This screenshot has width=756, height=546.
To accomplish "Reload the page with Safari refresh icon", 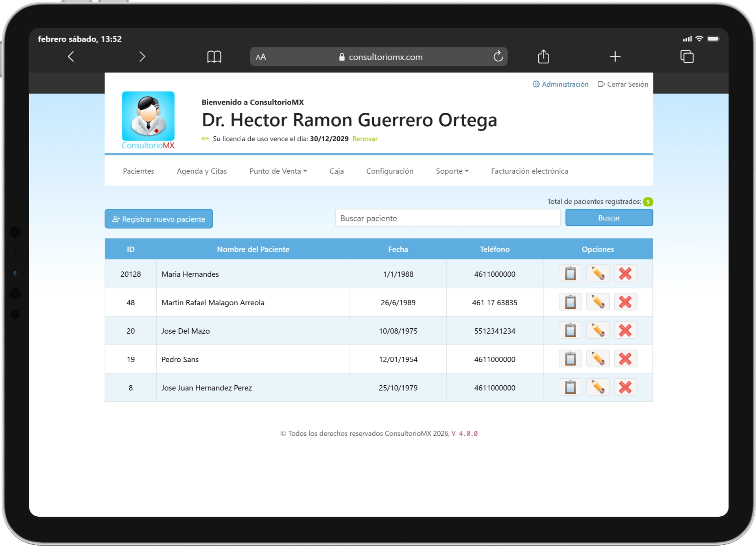I will click(x=497, y=57).
